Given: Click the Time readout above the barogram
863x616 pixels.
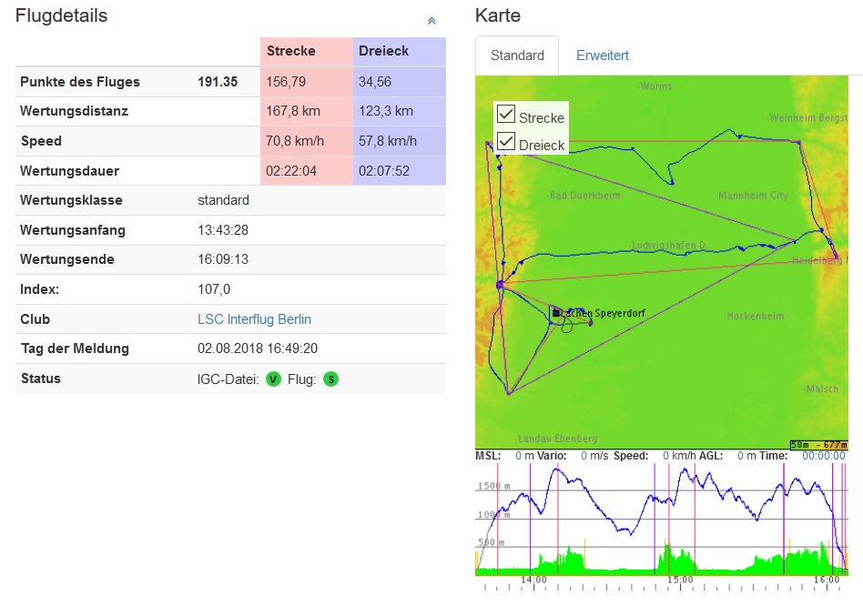Looking at the screenshot, I should pyautogui.click(x=826, y=456).
